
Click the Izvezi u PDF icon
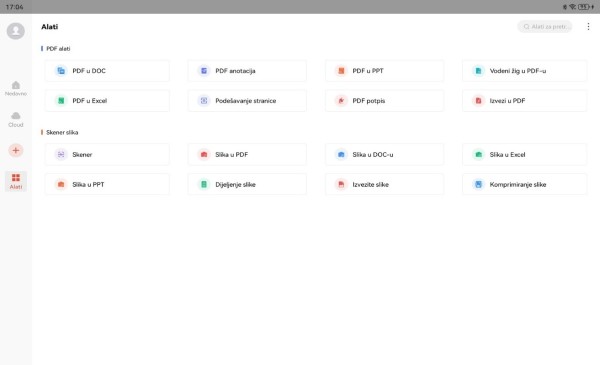[478, 101]
